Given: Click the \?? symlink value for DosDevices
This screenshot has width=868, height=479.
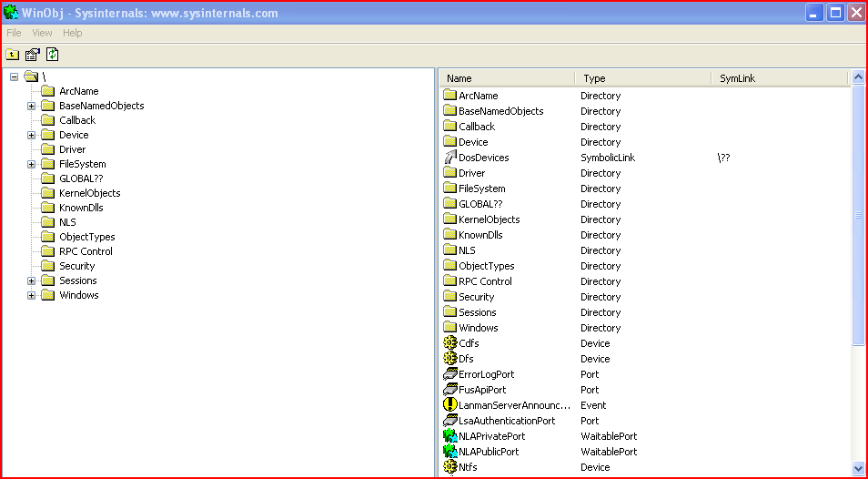Looking at the screenshot, I should pos(723,158).
